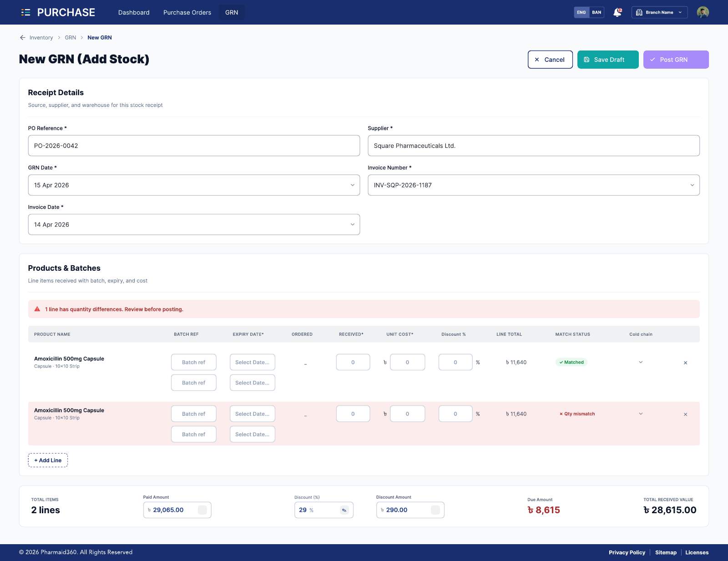Click the quantity differences warning message
Screen dimensions: 728x561
[x=114, y=309]
